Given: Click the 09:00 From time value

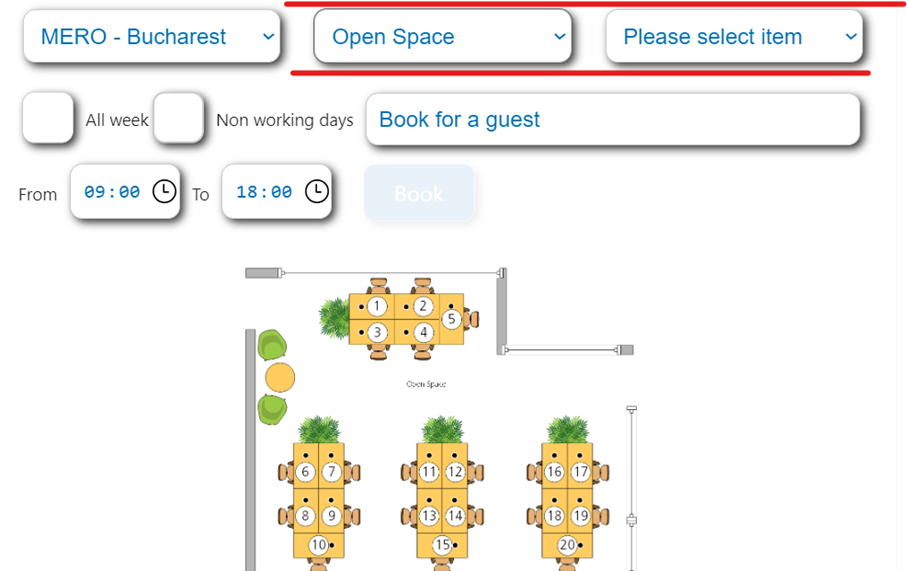Looking at the screenshot, I should [112, 192].
